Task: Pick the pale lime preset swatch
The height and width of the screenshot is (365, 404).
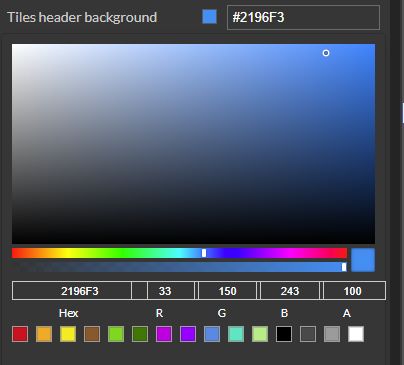Action: coord(260,334)
